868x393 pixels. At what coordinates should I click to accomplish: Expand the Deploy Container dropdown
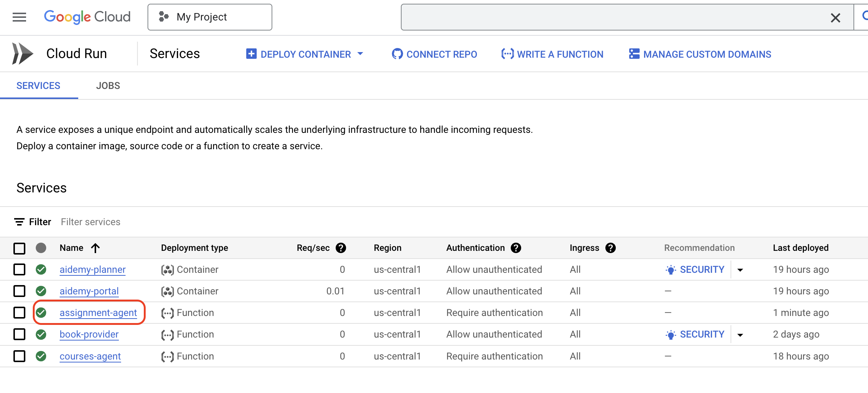(x=360, y=54)
